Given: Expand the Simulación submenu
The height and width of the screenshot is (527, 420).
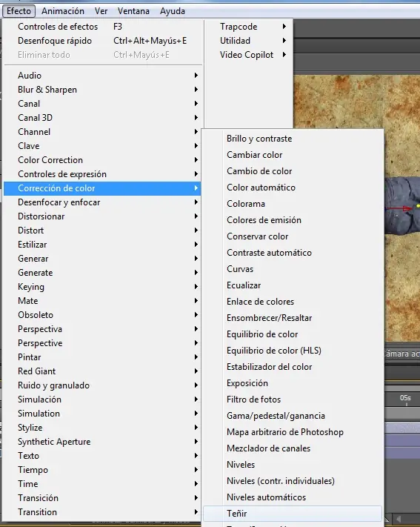Looking at the screenshot, I should [102, 400].
